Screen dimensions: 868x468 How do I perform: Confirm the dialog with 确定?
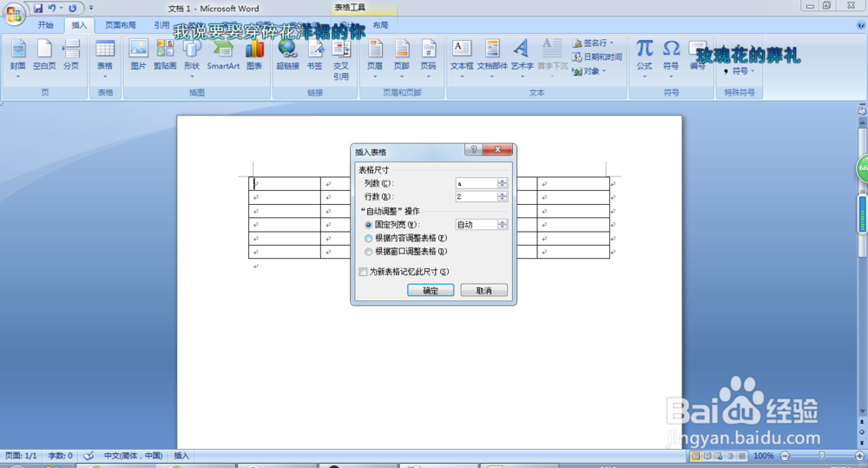coord(431,290)
